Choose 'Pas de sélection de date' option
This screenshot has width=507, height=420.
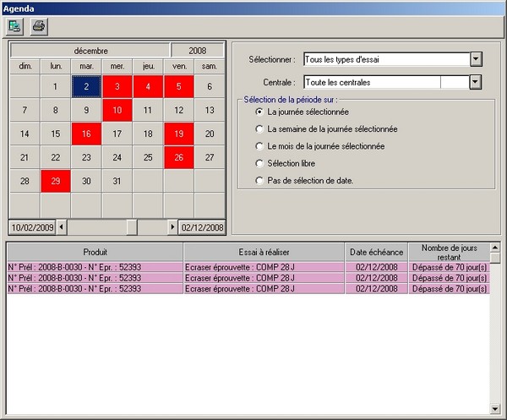259,181
